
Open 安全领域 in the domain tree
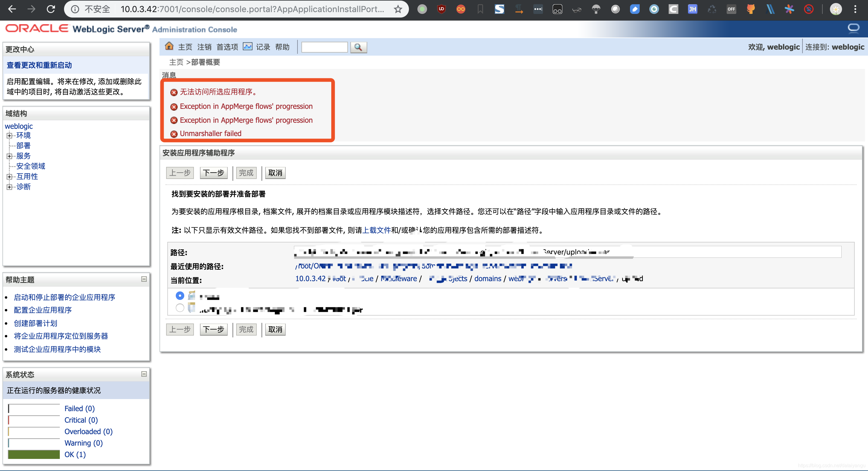[31, 166]
